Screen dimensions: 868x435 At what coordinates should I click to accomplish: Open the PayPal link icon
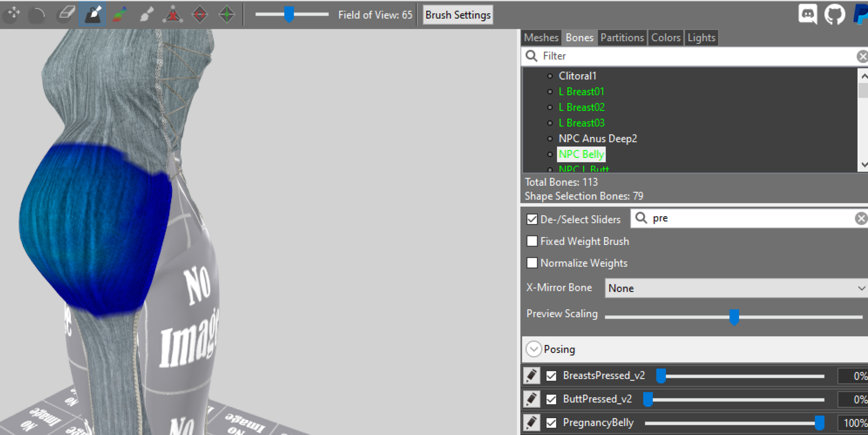tap(860, 14)
